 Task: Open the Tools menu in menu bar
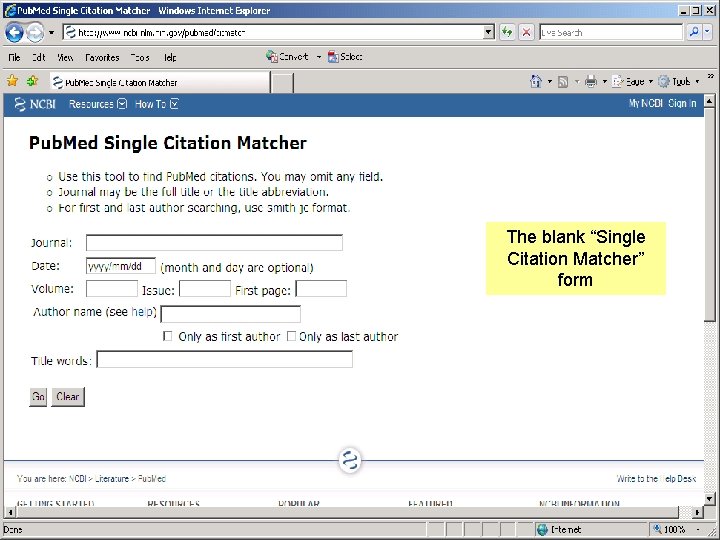pos(140,57)
